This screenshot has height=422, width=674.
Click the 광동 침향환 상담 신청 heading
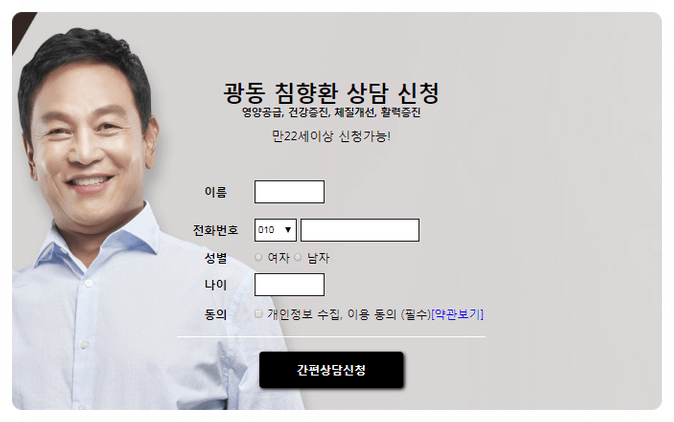[331, 92]
